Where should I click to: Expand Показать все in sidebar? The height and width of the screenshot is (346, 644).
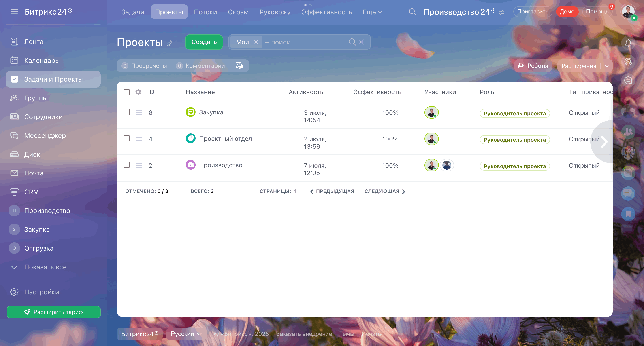tap(45, 267)
